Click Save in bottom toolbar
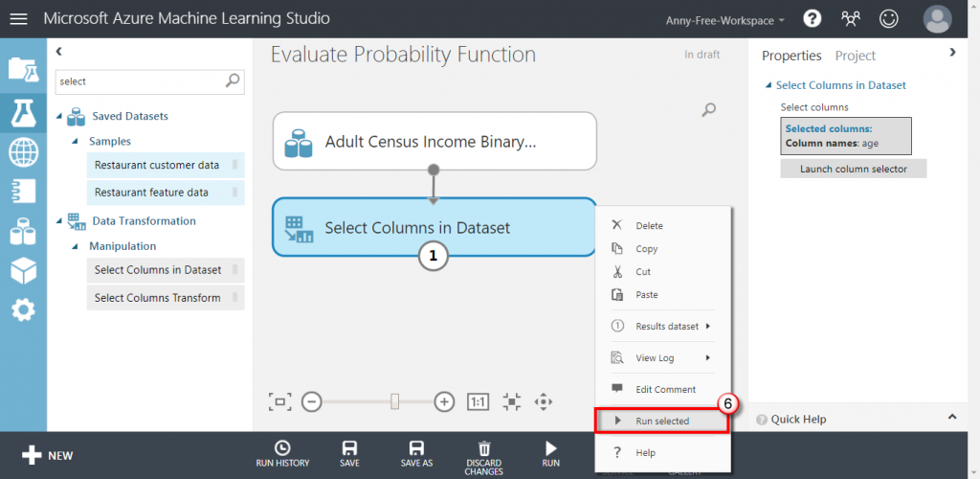Viewport: 980px width, 479px height. click(350, 455)
